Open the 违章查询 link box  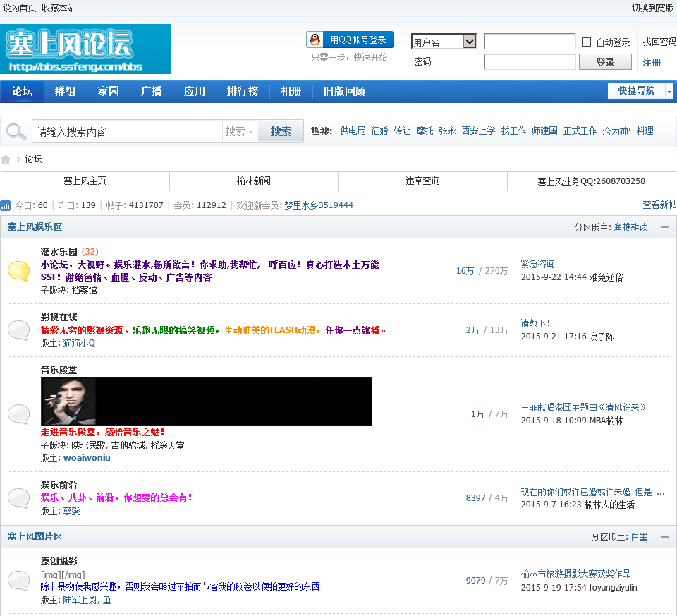(x=422, y=181)
